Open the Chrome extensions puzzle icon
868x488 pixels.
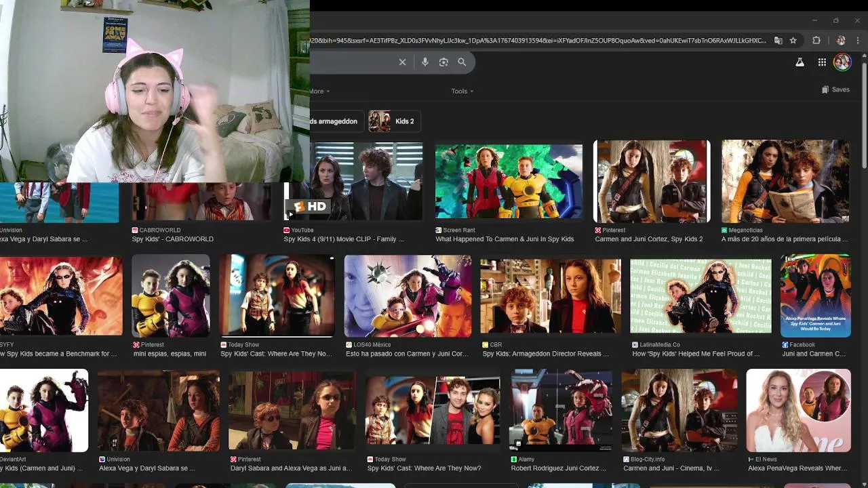[816, 41]
